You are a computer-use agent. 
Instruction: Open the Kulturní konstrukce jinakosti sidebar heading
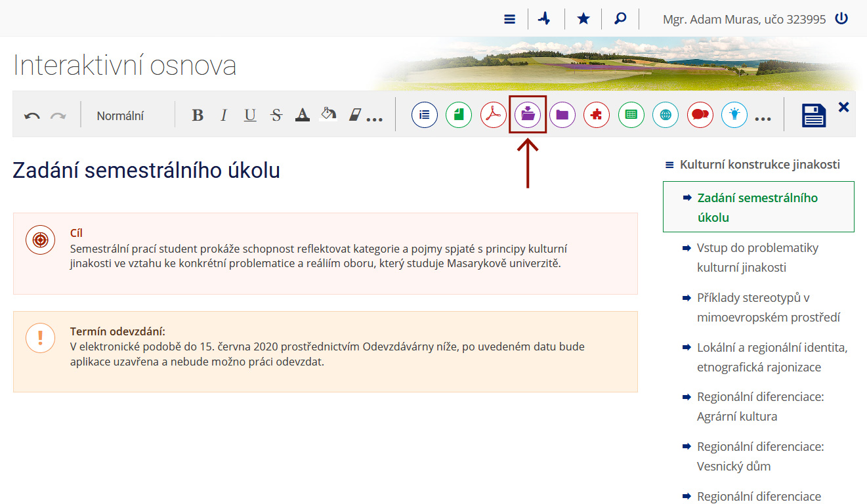click(x=760, y=165)
